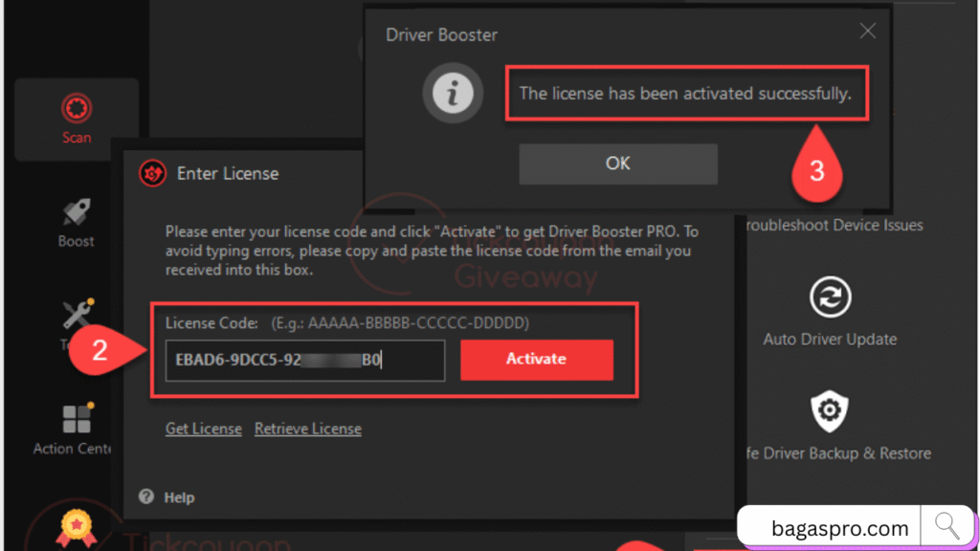
Task: Click the award ribbon icon at bottom left
Action: pos(77,525)
